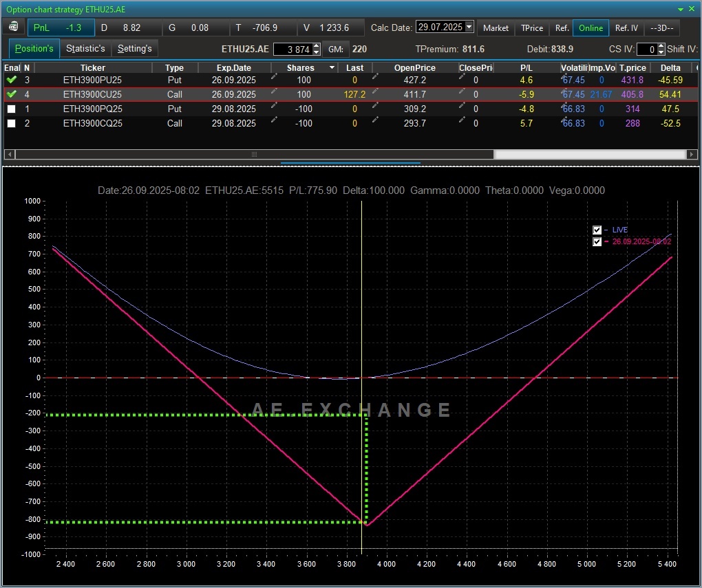Viewport: 702px width, 588px height.
Task: Open the Calc Date dropdown arrow
Action: pos(469,27)
